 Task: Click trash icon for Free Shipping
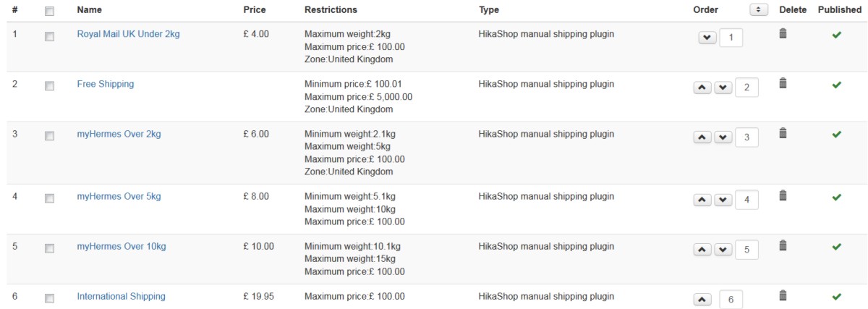pyautogui.click(x=783, y=83)
